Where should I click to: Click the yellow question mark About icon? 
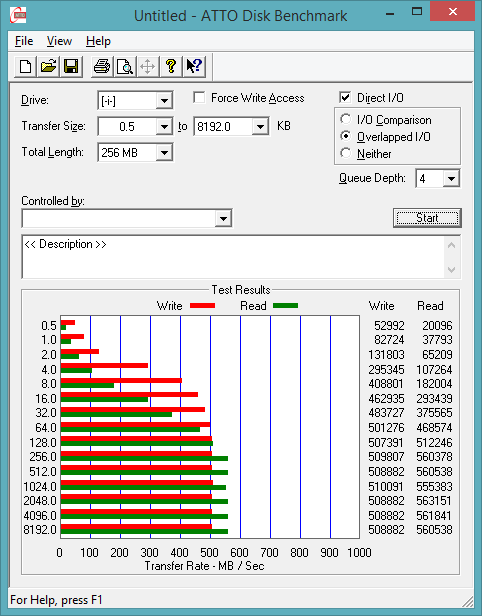(171, 66)
